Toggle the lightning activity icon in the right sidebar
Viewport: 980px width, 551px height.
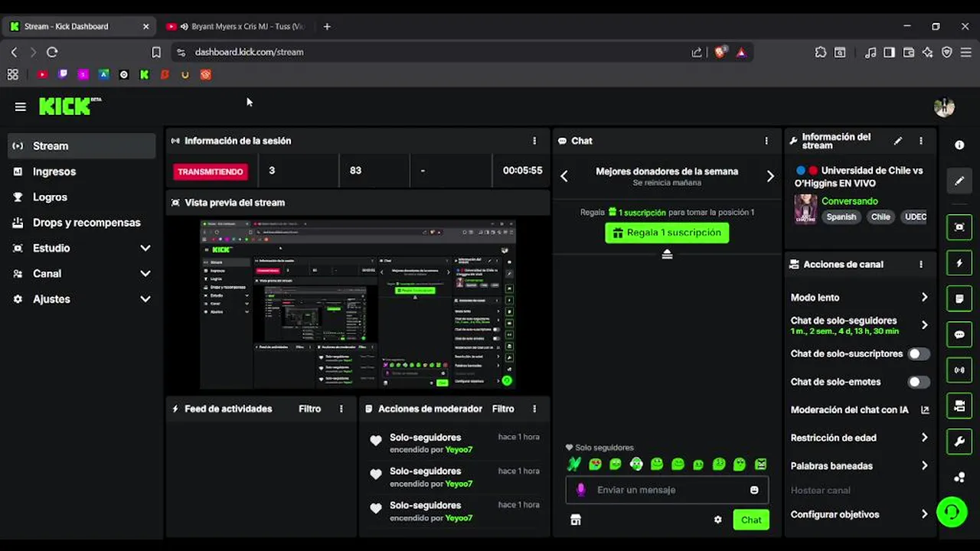(959, 263)
